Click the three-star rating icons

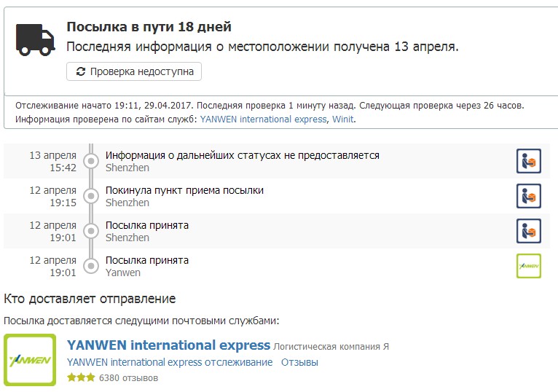point(80,378)
